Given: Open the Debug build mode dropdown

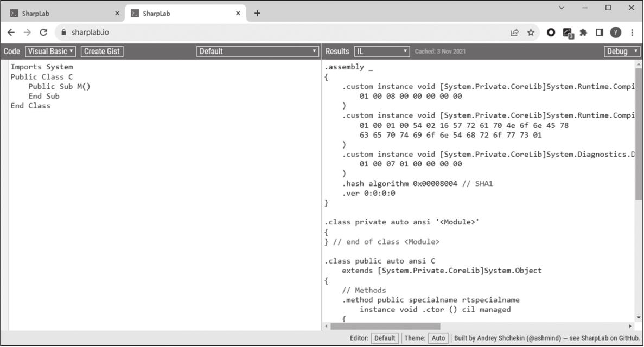Looking at the screenshot, I should click(623, 52).
